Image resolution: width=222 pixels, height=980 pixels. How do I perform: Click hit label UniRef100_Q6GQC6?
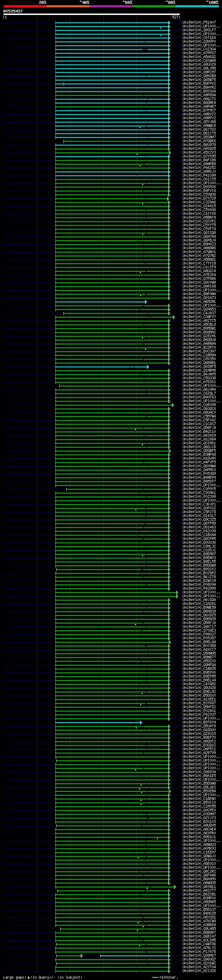pos(199,408)
